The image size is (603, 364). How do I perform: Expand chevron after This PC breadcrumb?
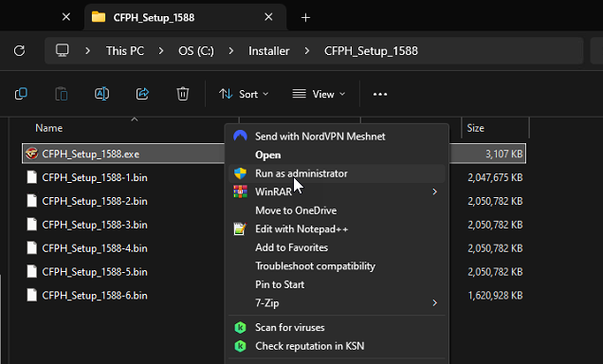click(x=161, y=51)
